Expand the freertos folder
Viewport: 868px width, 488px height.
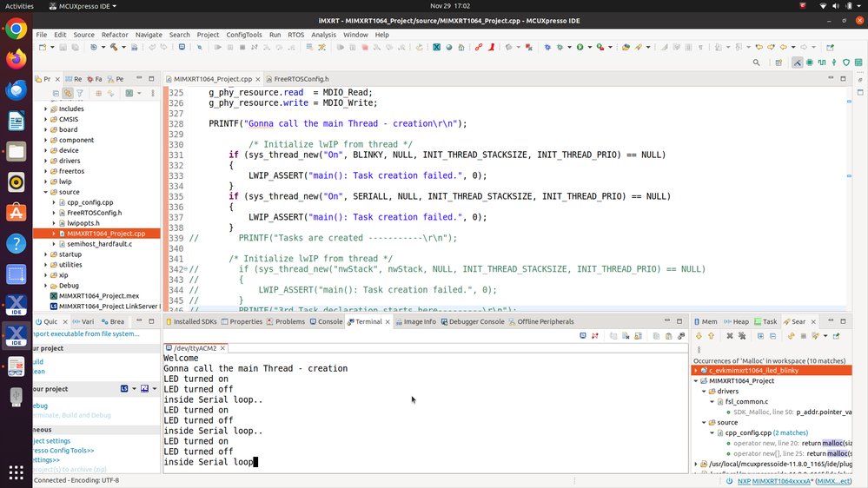tap(46, 172)
